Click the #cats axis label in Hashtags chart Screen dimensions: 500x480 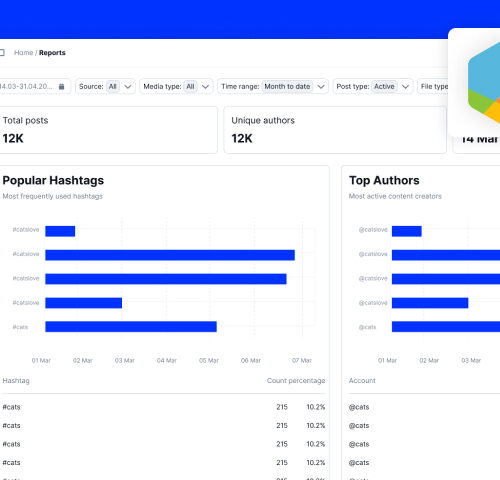coord(20,327)
